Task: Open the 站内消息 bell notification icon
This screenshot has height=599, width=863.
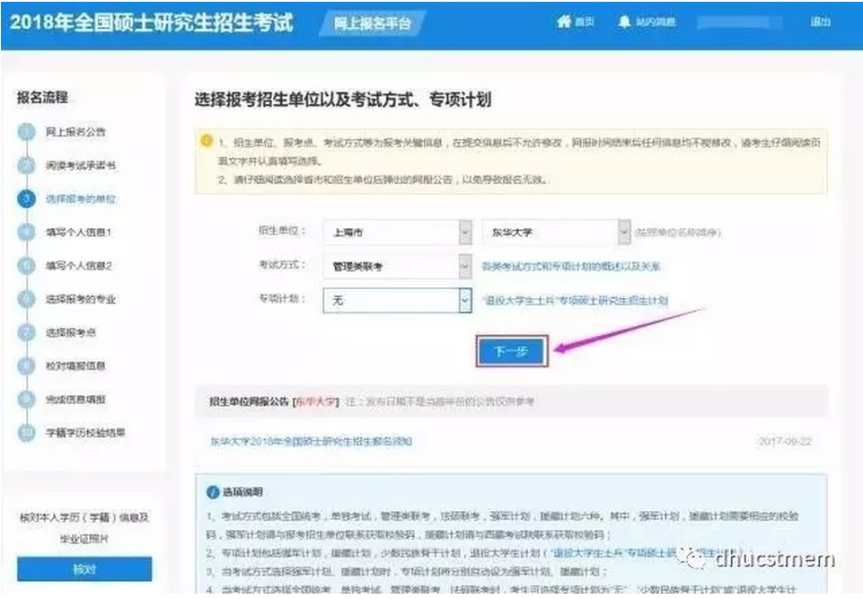Action: [625, 22]
